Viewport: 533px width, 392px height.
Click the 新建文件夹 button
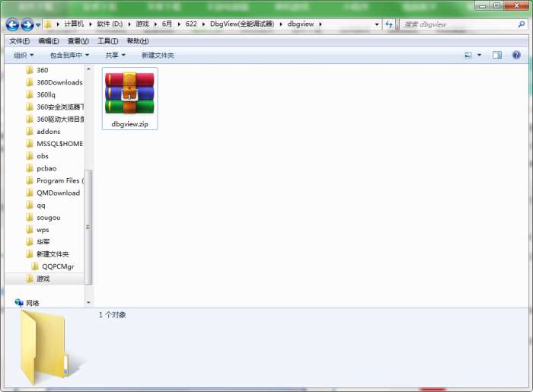pyautogui.click(x=158, y=55)
